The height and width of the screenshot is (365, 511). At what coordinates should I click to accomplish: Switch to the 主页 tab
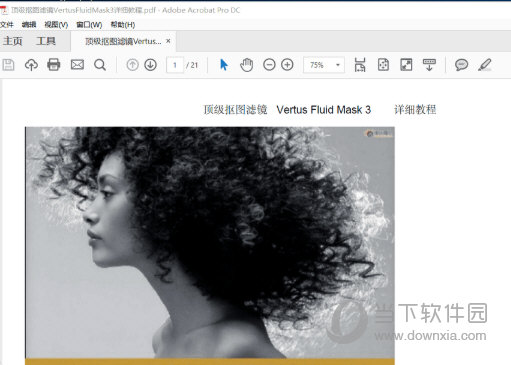[13, 41]
